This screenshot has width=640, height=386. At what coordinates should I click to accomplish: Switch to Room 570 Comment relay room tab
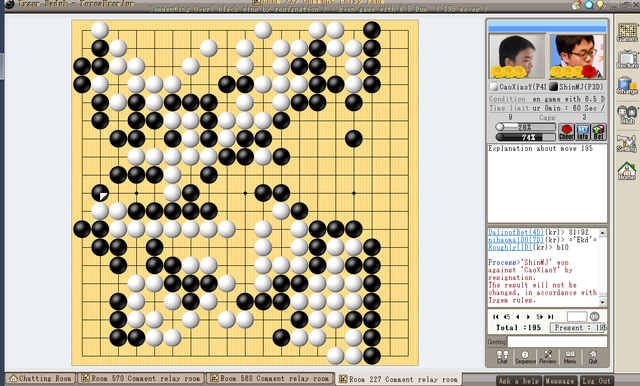(141, 379)
